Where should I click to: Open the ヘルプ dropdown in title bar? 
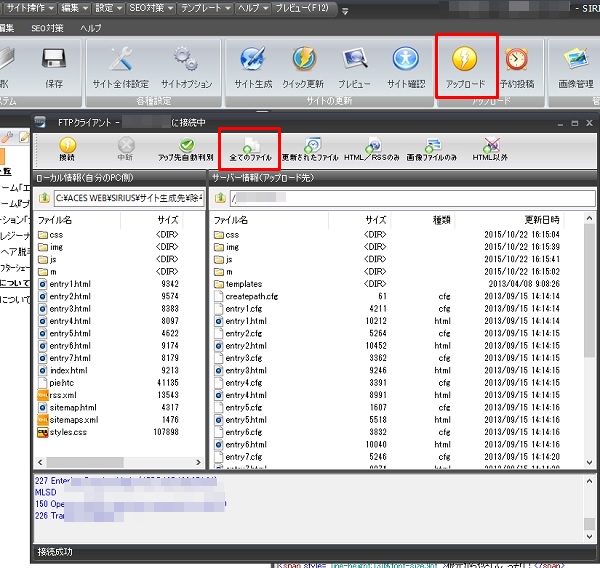253,8
